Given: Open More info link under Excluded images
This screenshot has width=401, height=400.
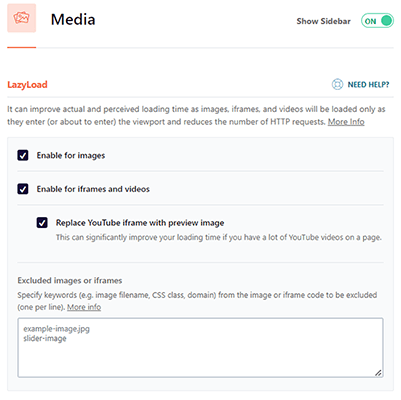Looking at the screenshot, I should click(x=84, y=307).
